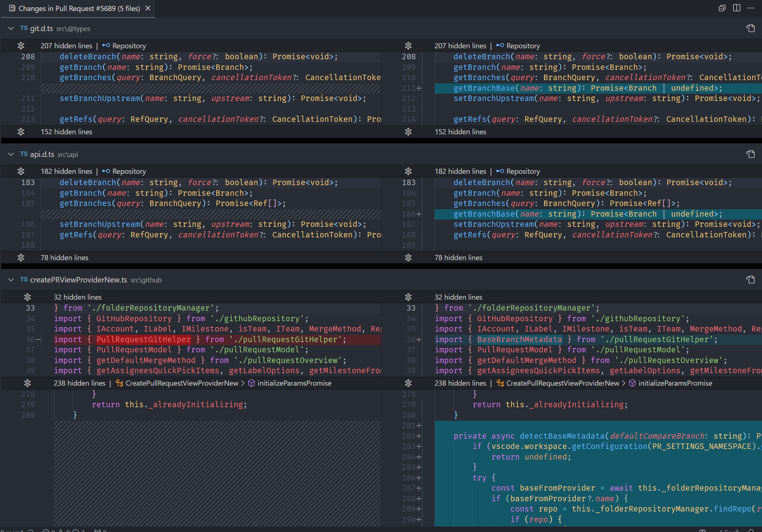
Task: Expand 32 hidden lines icon in right pane
Action: (408, 297)
